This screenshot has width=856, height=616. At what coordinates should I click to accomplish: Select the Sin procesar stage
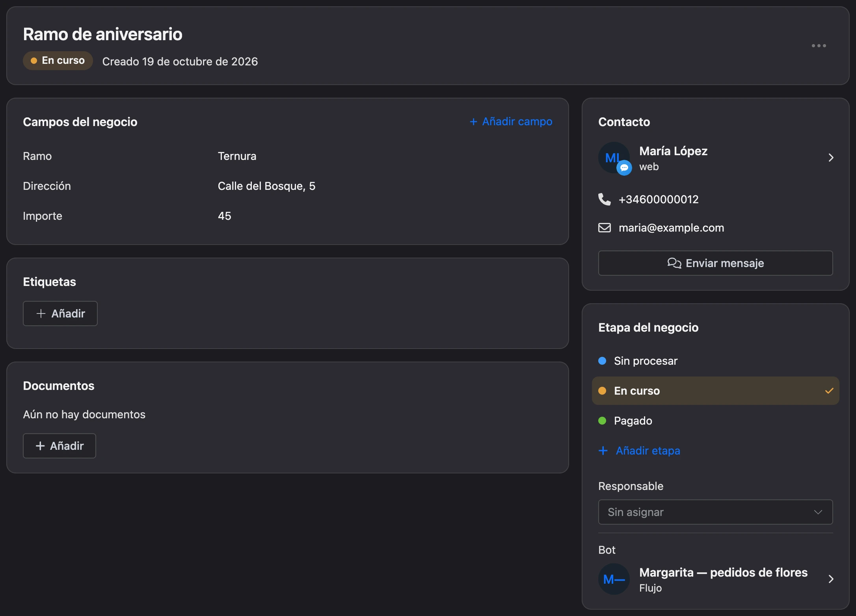pyautogui.click(x=715, y=361)
